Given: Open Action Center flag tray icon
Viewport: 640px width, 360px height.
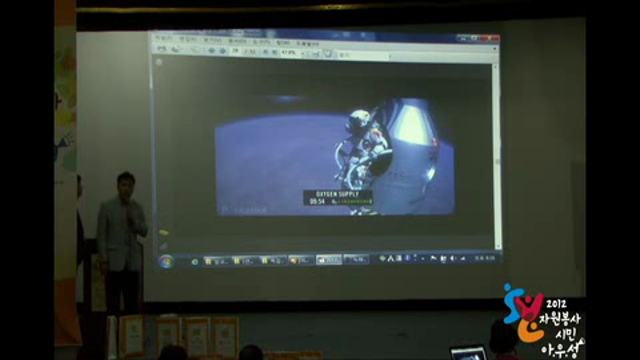Looking at the screenshot, I should click(433, 258).
